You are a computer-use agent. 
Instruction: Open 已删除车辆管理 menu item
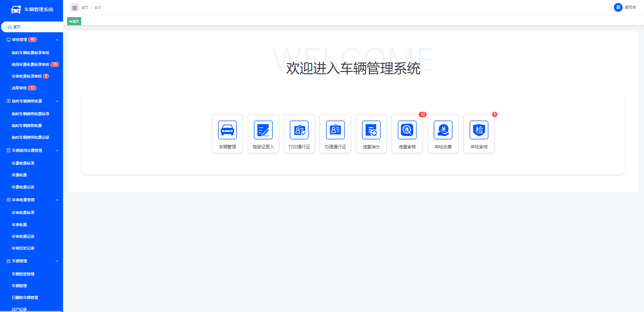click(25, 298)
